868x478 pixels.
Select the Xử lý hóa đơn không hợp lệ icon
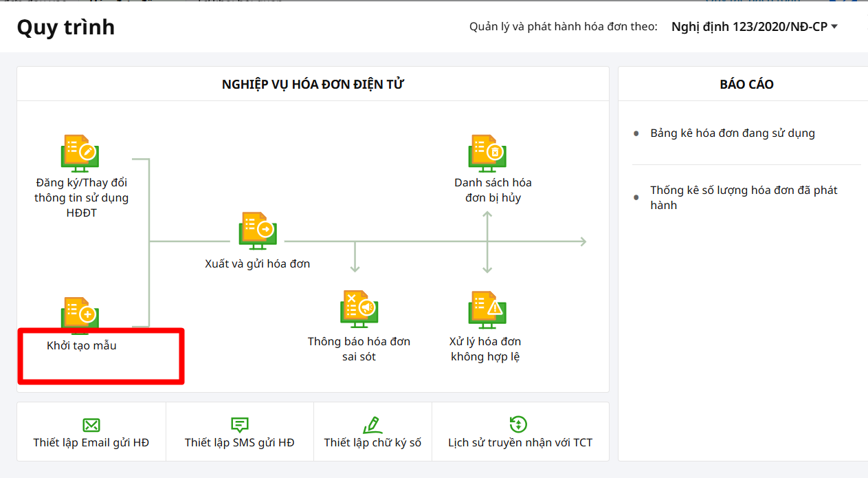pos(487,309)
